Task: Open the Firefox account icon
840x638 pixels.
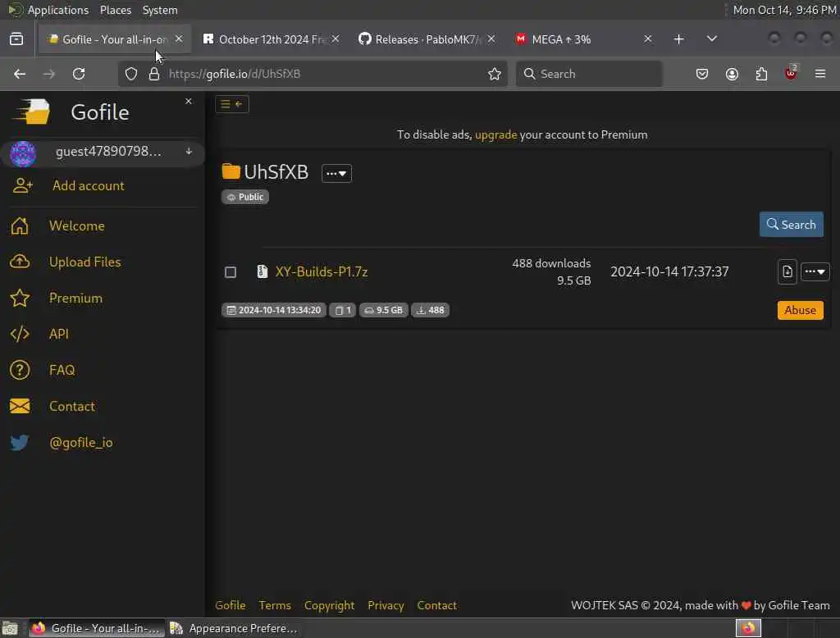Action: tap(732, 74)
